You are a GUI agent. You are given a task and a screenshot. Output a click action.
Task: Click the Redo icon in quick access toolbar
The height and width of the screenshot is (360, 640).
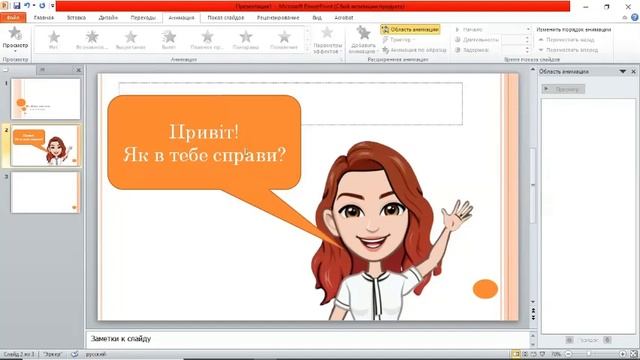(x=42, y=5)
